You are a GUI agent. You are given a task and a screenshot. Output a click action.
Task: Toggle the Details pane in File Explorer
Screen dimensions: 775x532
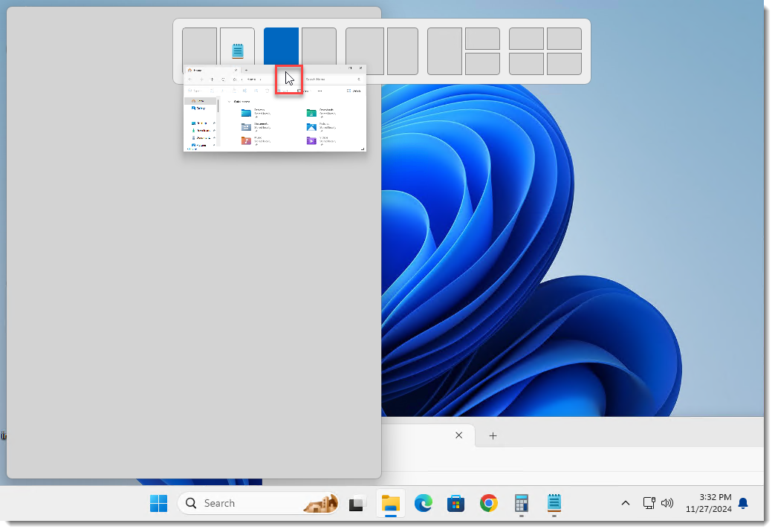click(x=354, y=91)
